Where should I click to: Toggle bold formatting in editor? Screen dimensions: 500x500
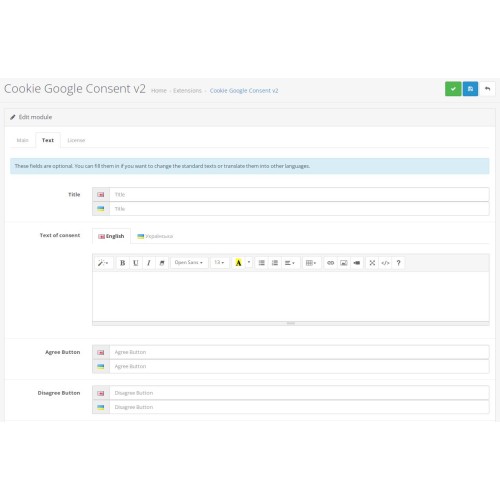(122, 263)
